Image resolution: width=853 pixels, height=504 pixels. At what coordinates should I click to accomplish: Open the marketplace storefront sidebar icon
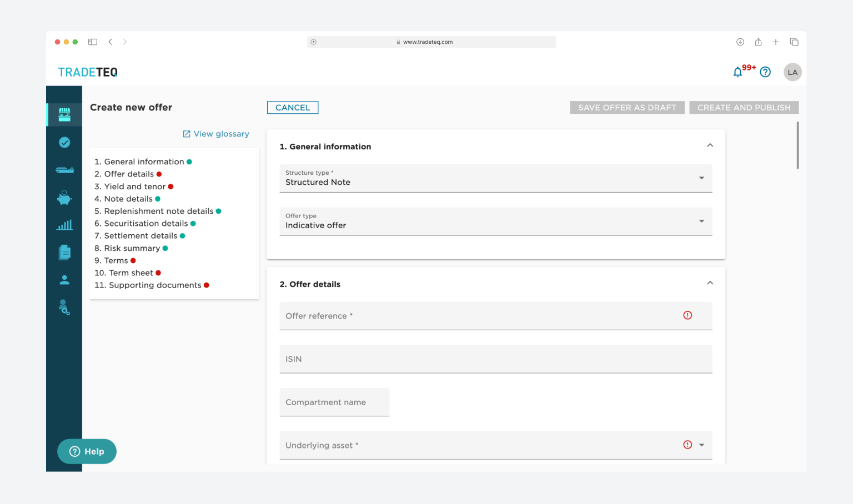[64, 114]
